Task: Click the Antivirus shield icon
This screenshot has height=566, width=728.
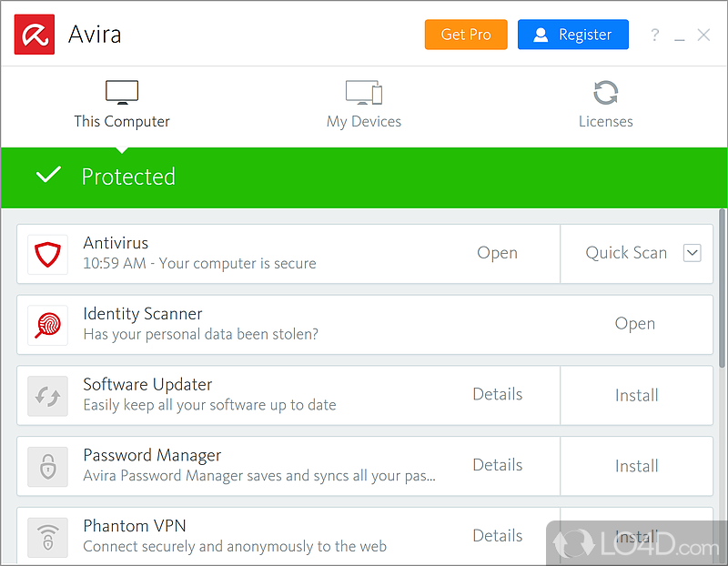Action: pyautogui.click(x=47, y=254)
